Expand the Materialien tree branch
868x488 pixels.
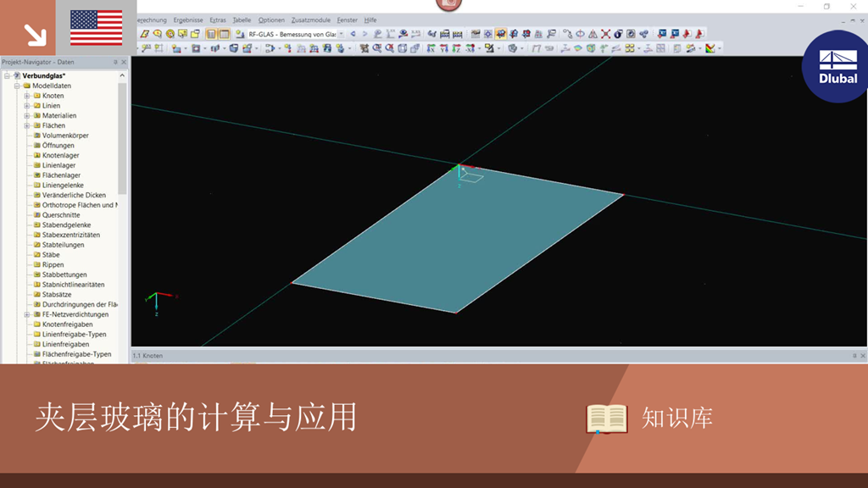25,115
